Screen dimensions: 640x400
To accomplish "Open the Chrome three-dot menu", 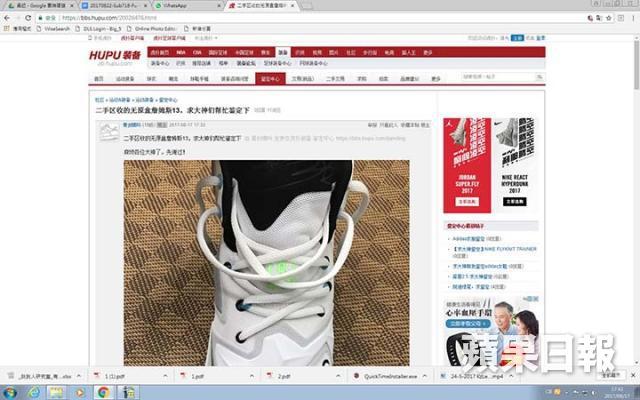I will click(x=633, y=18).
